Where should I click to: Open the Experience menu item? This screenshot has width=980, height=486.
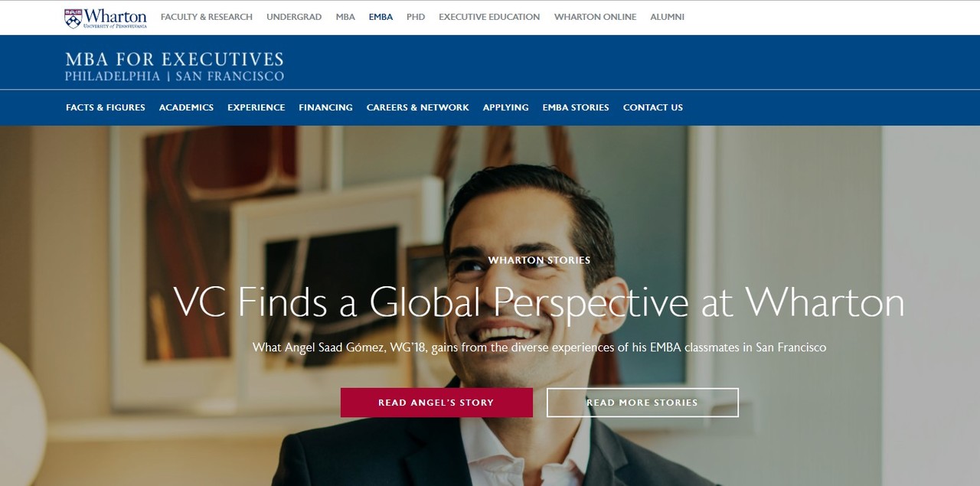pos(256,107)
